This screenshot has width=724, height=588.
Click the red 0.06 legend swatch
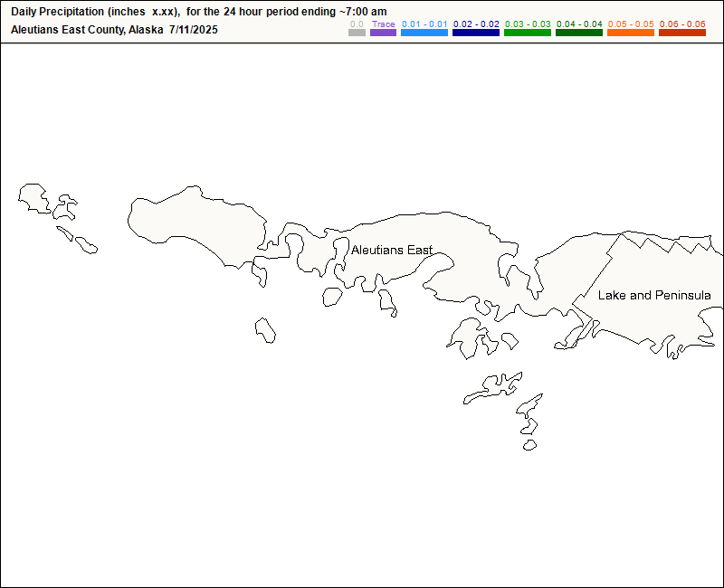coord(682,33)
